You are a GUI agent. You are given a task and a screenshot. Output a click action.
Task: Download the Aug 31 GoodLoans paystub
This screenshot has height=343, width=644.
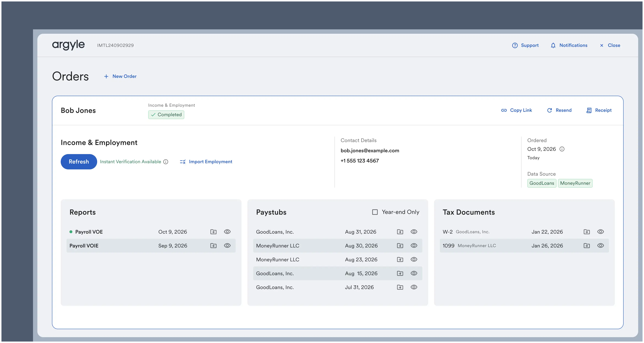pos(400,232)
